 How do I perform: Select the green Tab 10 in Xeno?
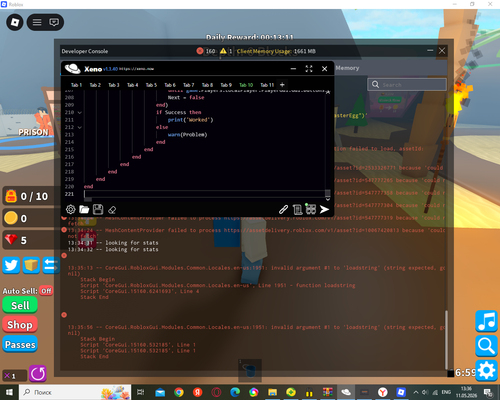(x=246, y=85)
